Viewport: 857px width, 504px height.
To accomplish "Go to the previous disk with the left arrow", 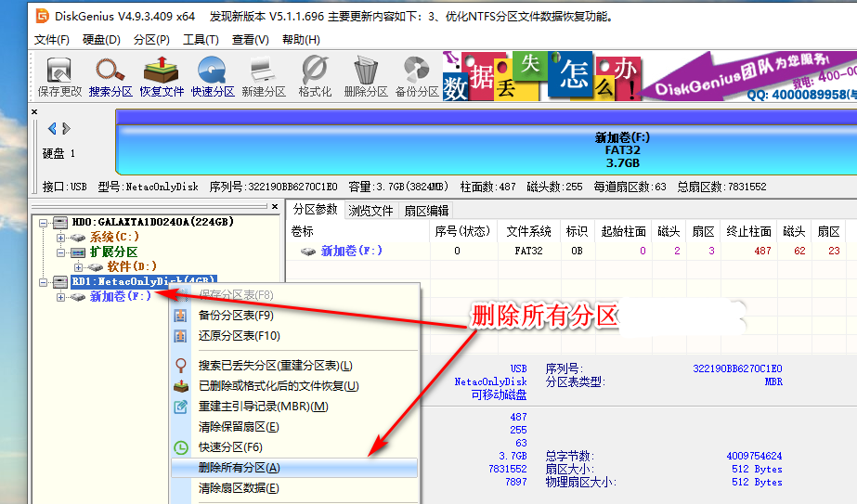I will [x=52, y=128].
